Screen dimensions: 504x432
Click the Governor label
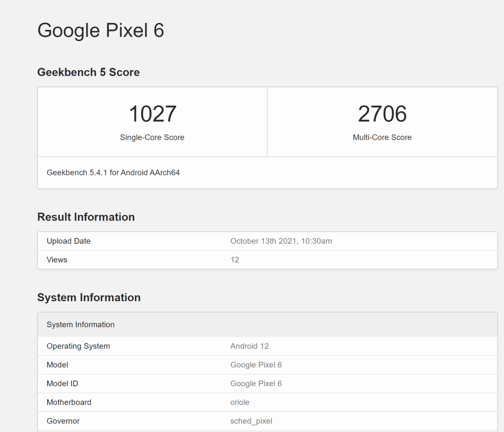(63, 421)
